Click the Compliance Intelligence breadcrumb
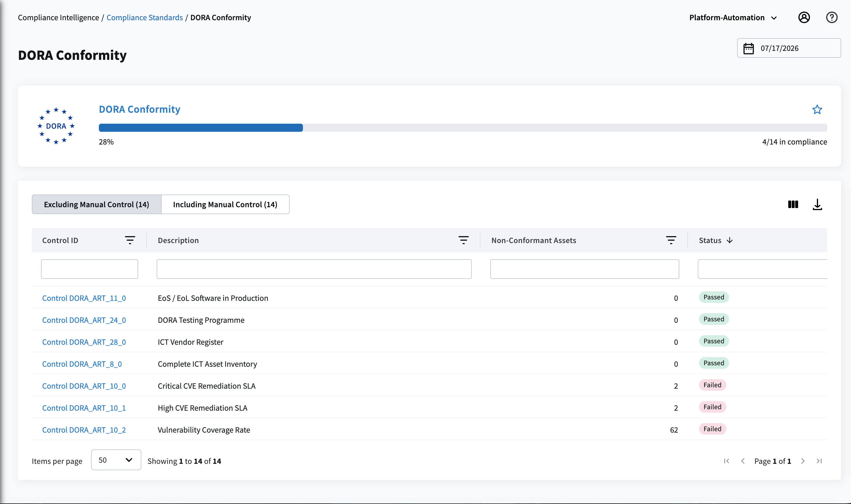Screen dimensions: 851x504 pos(58,17)
